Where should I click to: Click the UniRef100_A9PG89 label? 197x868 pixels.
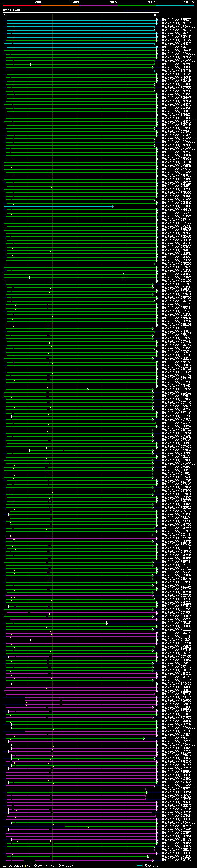[x=177, y=257]
